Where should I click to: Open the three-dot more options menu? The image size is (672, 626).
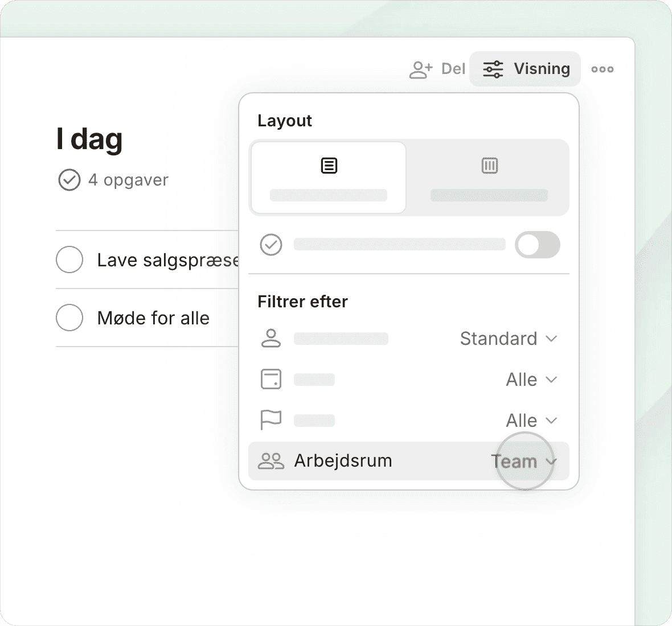pyautogui.click(x=602, y=69)
